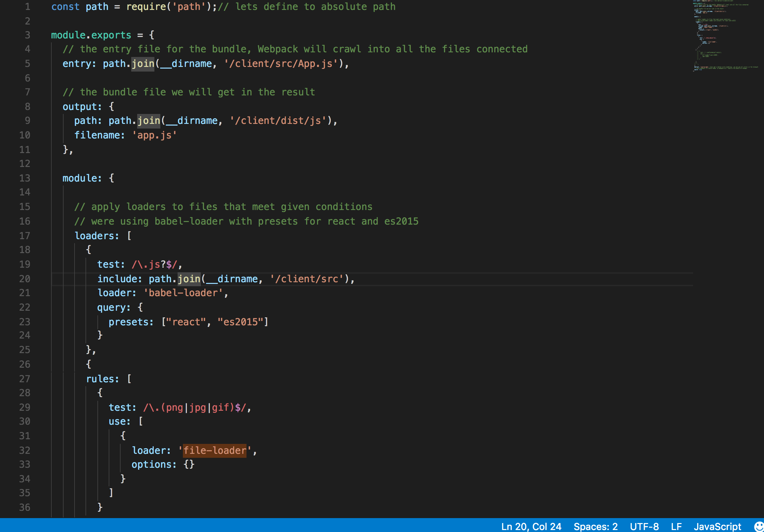Click line number 20 in gutter
This screenshot has width=764, height=532.
point(25,279)
